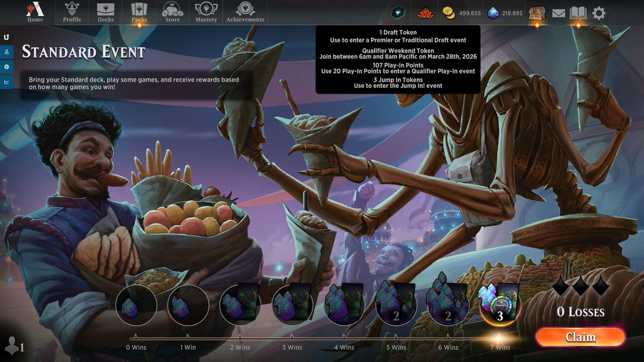Click the Qualifier Weekend Token tooltip line

point(398,51)
